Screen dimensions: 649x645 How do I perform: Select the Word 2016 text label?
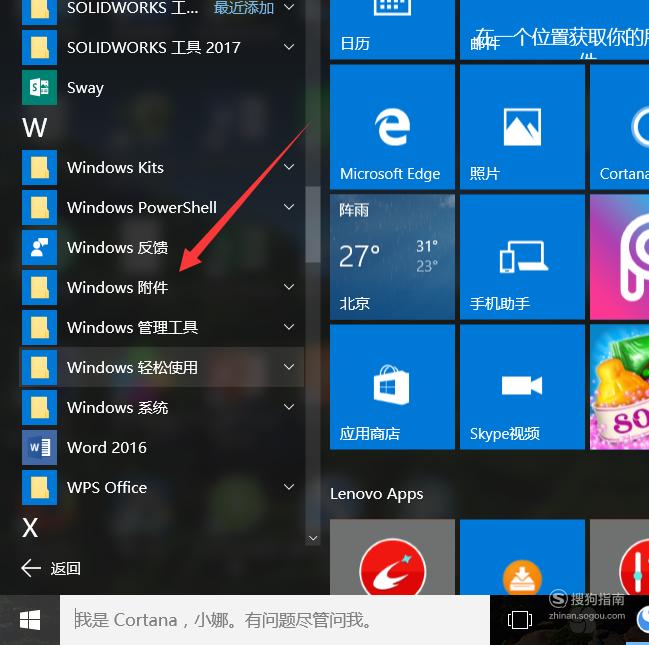tap(107, 448)
